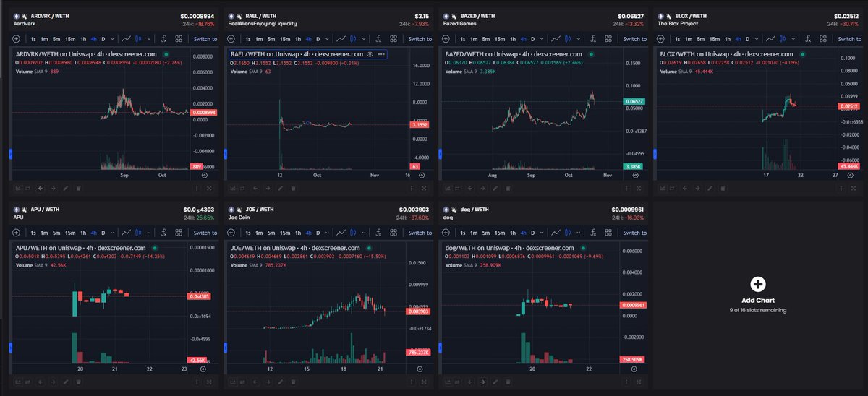The image size is (868, 396).
Task: Delete the ARDVRK chart with trash icon
Action: pos(78,188)
